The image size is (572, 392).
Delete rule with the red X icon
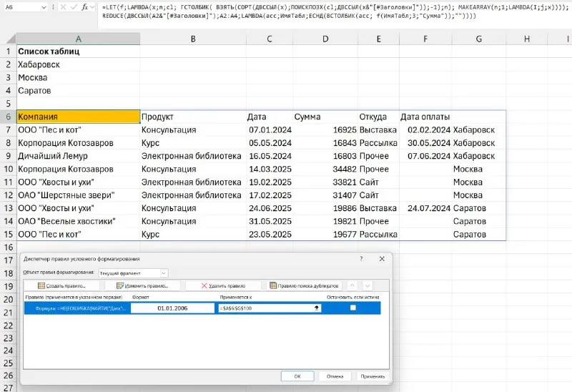pyautogui.click(x=204, y=286)
